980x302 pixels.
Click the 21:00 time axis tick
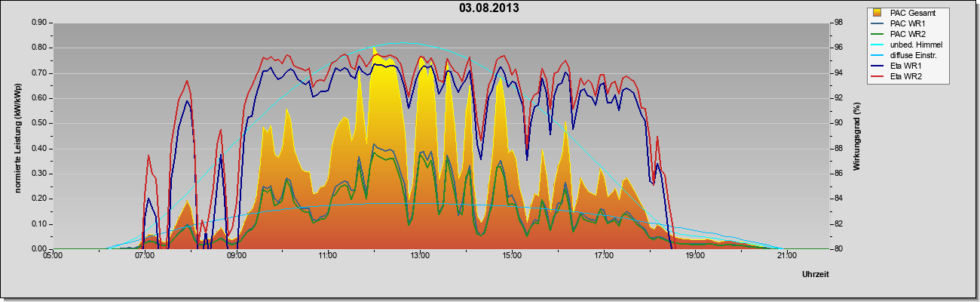[x=787, y=255]
